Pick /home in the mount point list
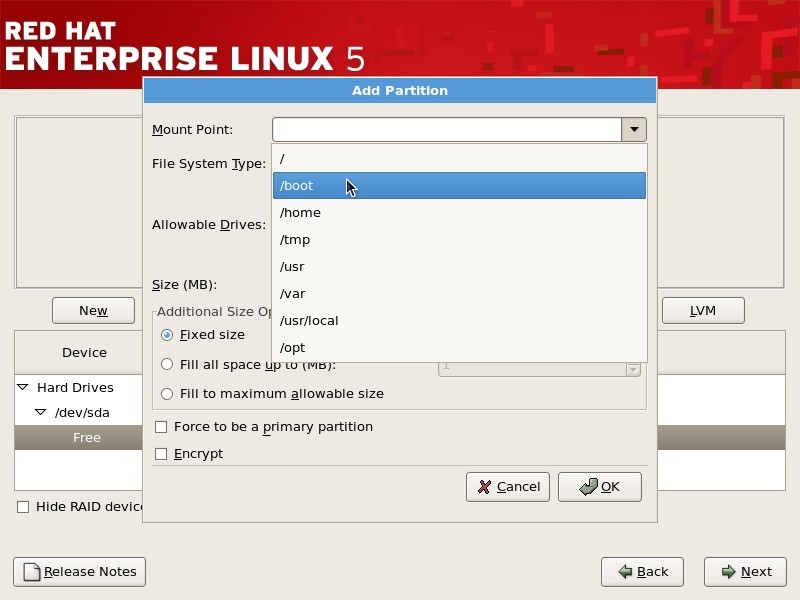Screen dimensions: 800x600 pyautogui.click(x=459, y=213)
